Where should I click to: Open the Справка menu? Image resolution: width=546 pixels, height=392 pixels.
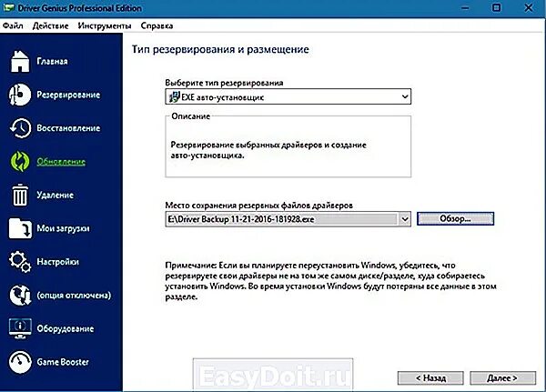[157, 25]
